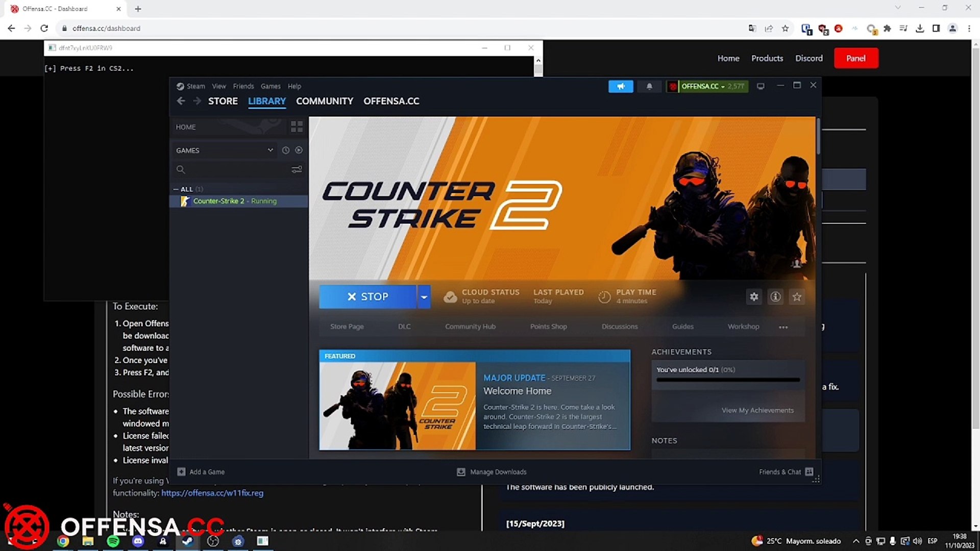Launch Spotify from the taskbar
The height and width of the screenshot is (551, 980).
[x=113, y=541]
